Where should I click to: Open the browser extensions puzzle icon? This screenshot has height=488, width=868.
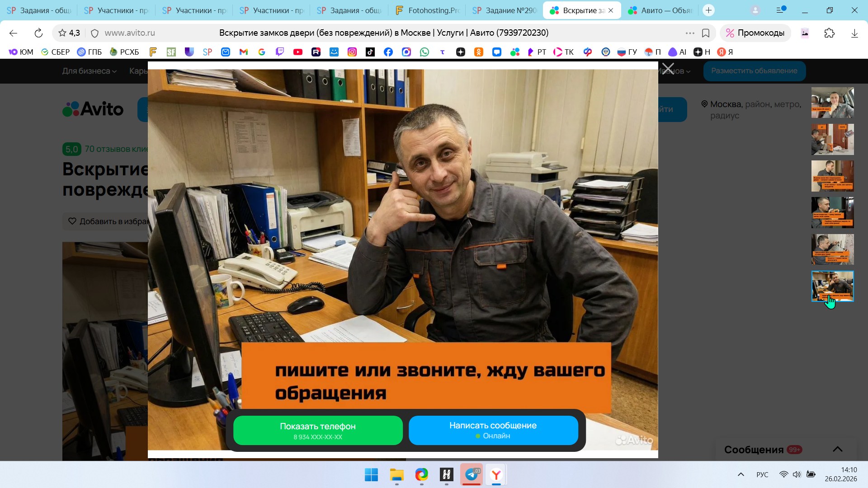(829, 33)
